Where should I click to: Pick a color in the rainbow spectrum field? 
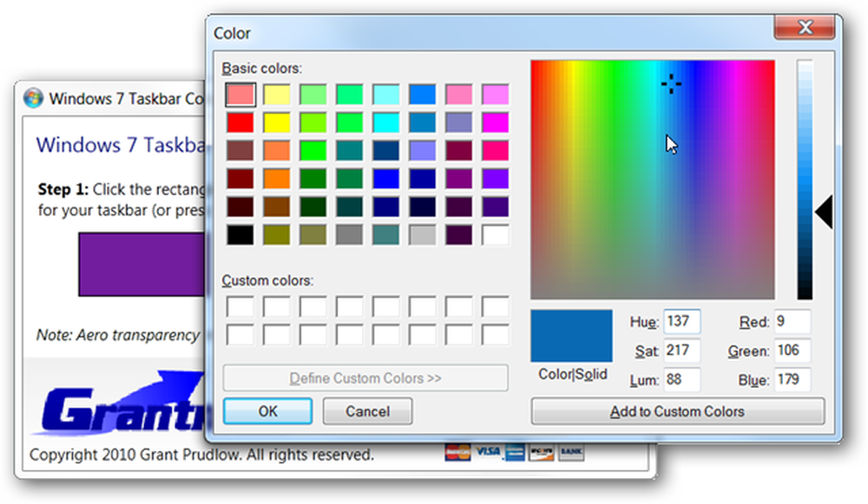pos(653,180)
